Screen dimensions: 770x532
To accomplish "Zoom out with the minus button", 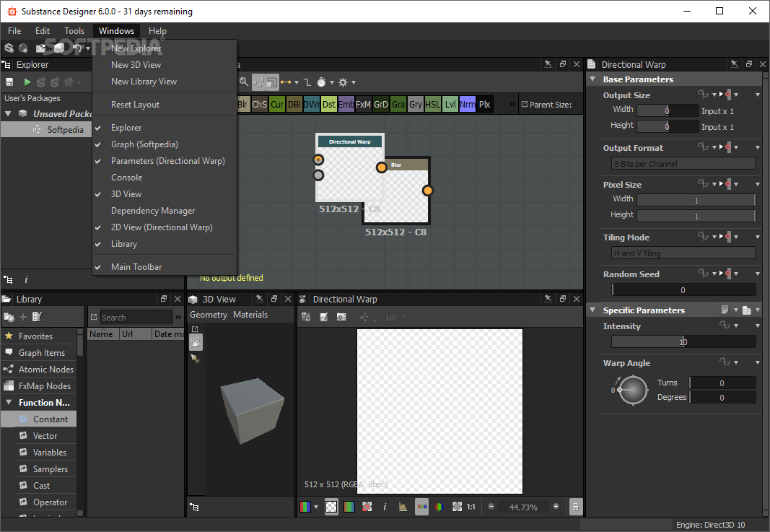I will tap(491, 507).
